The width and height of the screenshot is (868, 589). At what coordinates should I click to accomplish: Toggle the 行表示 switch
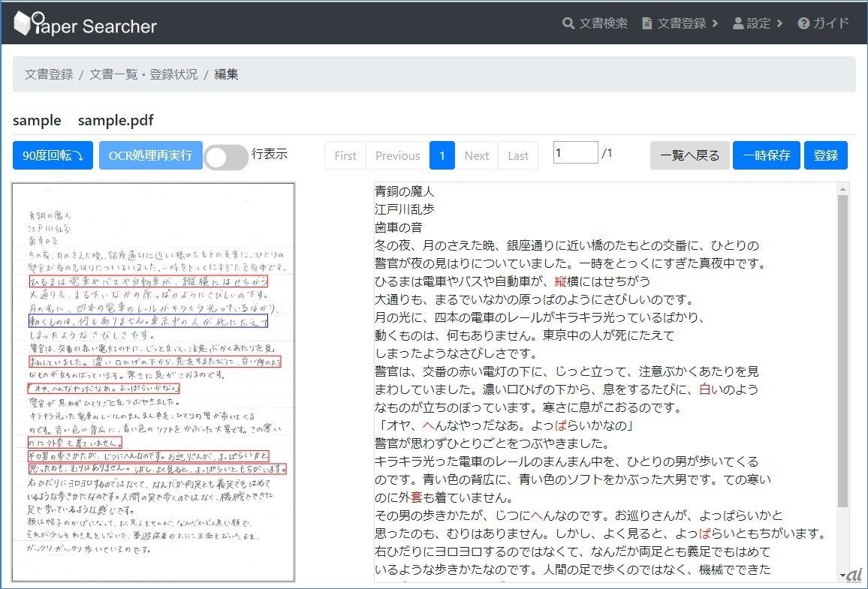[225, 156]
